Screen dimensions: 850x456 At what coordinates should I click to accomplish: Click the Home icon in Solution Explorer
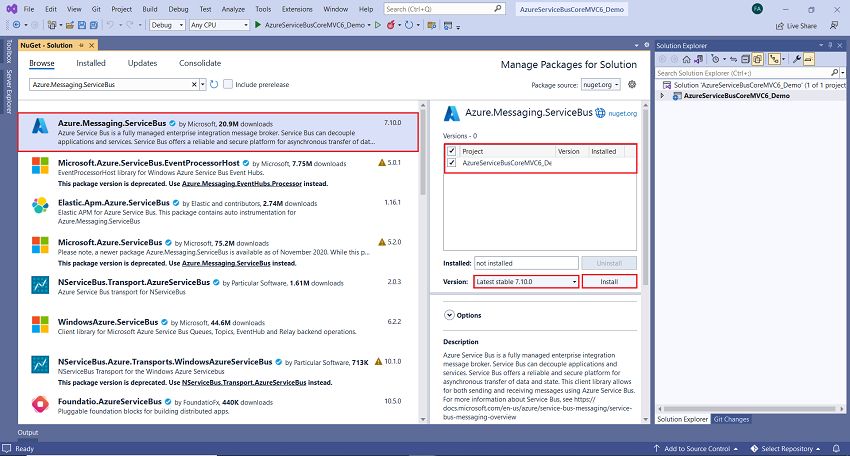(x=686, y=59)
